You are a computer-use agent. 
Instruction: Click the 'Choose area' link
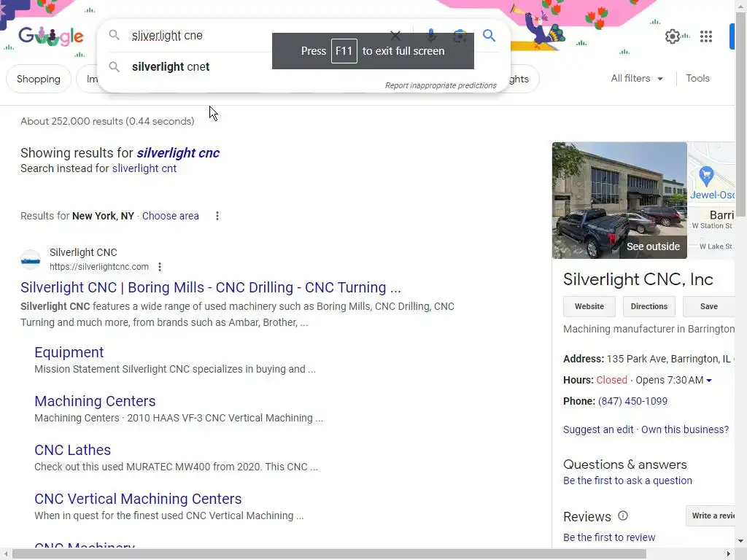pos(171,216)
